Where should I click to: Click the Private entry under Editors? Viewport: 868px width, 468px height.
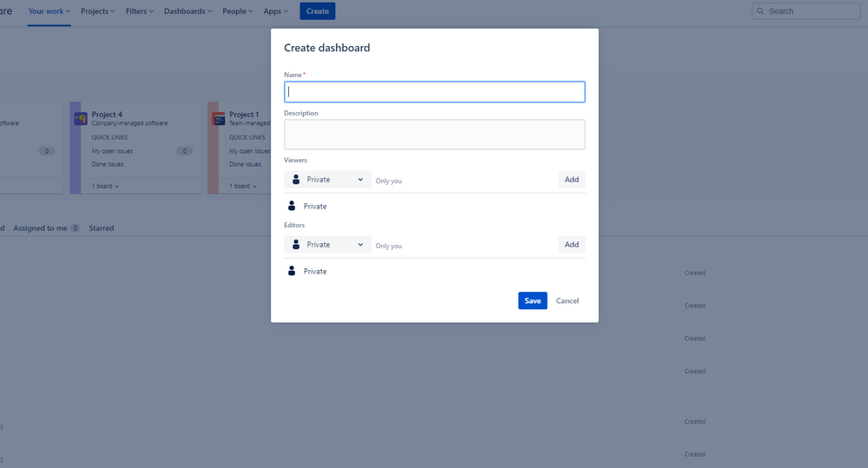[315, 272]
